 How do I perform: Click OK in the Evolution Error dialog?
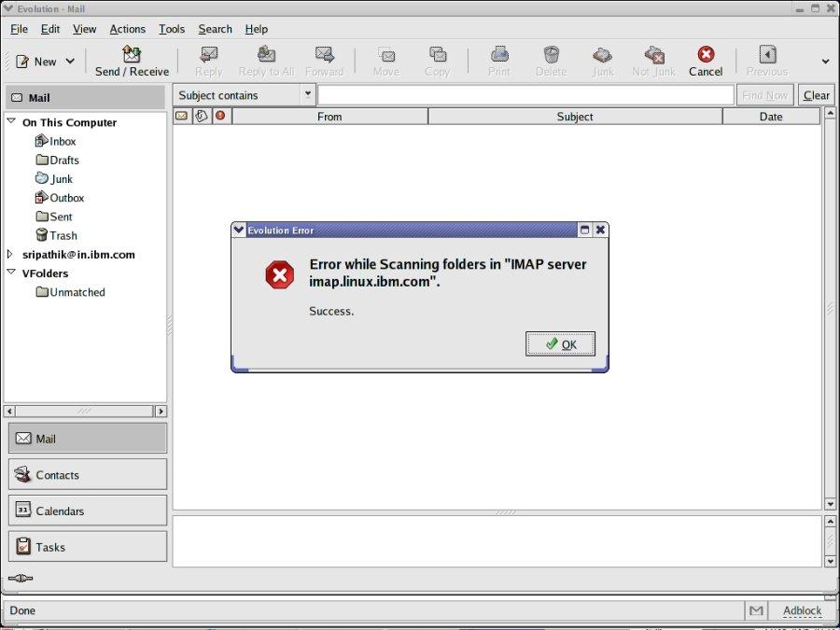(x=560, y=343)
